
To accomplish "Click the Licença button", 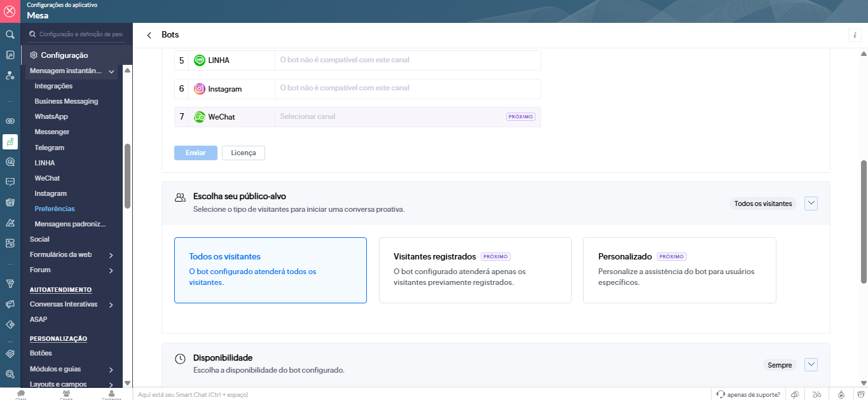I will 244,153.
